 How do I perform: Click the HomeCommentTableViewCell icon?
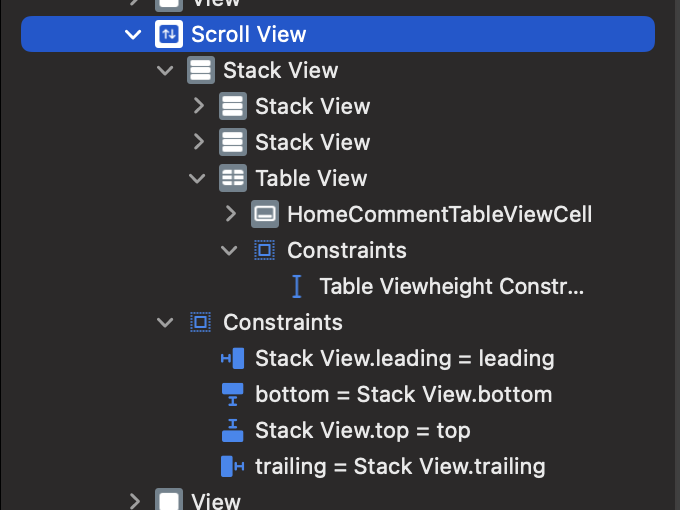tap(264, 214)
